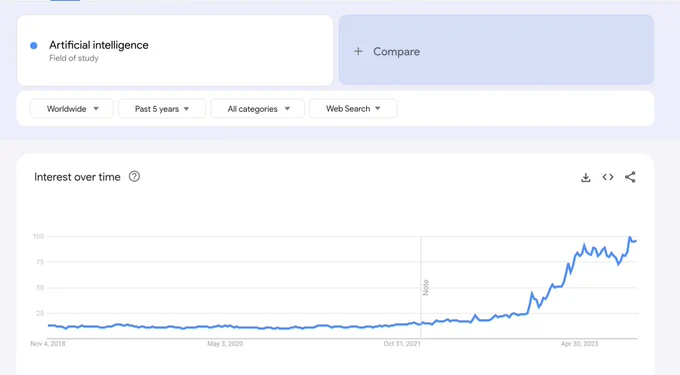The image size is (680, 375).
Task: Click the Interest over time heading
Action: click(x=77, y=177)
